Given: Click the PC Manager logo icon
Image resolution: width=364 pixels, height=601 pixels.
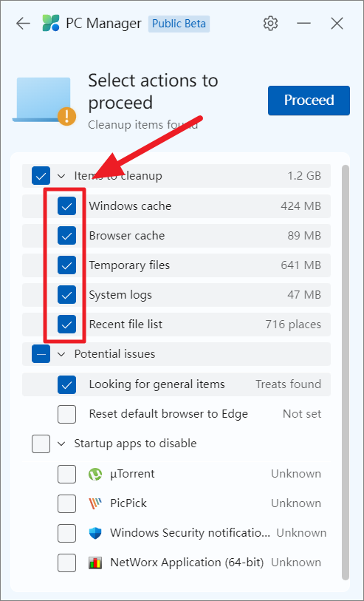Looking at the screenshot, I should (51, 24).
